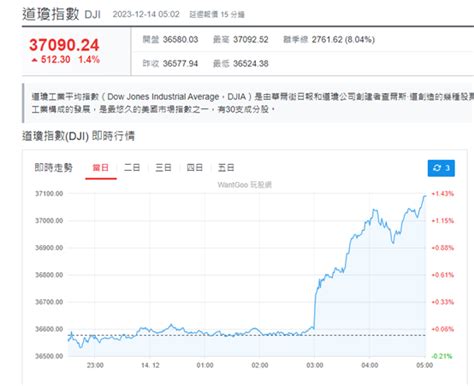Click the 02:00 time axis label
474x386 pixels.
point(260,365)
